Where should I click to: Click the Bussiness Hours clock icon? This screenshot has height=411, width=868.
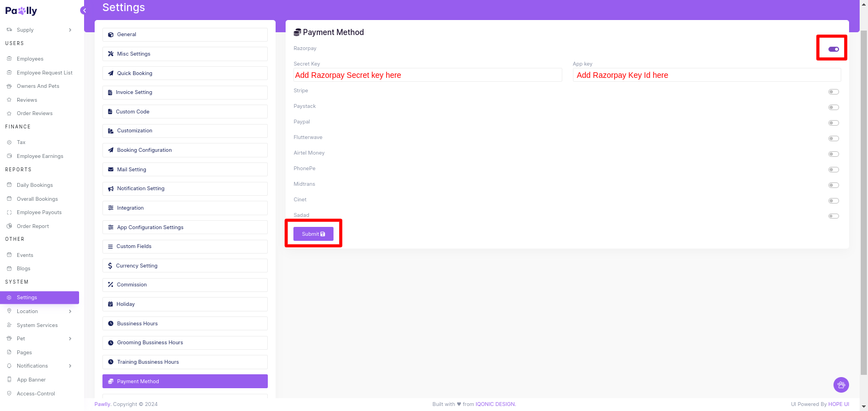pyautogui.click(x=111, y=324)
